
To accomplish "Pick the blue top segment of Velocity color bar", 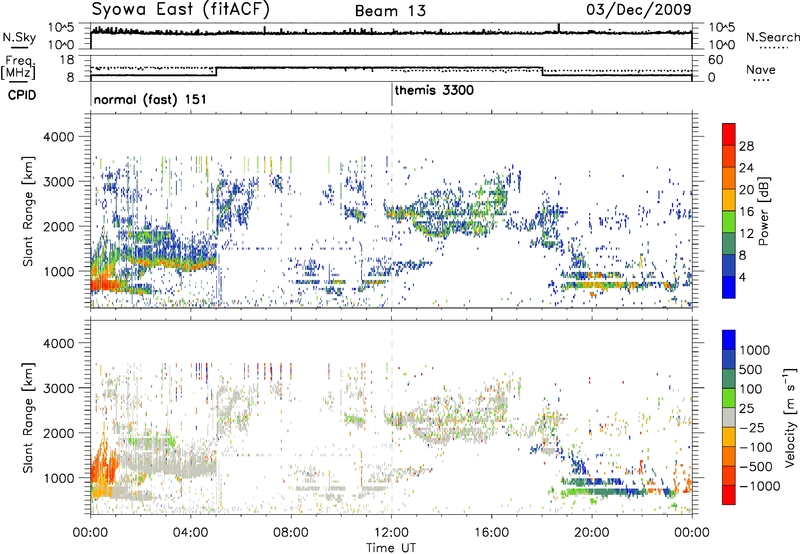I will click(x=729, y=340).
